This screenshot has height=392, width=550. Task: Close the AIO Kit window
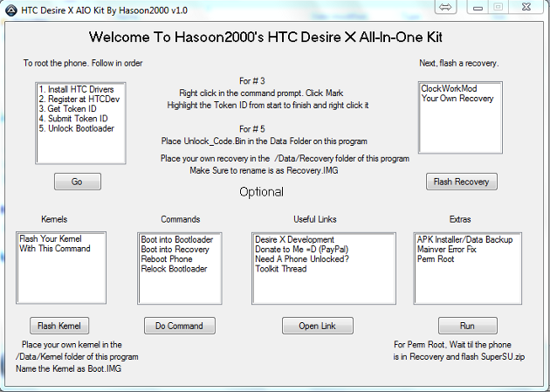(526, 7)
